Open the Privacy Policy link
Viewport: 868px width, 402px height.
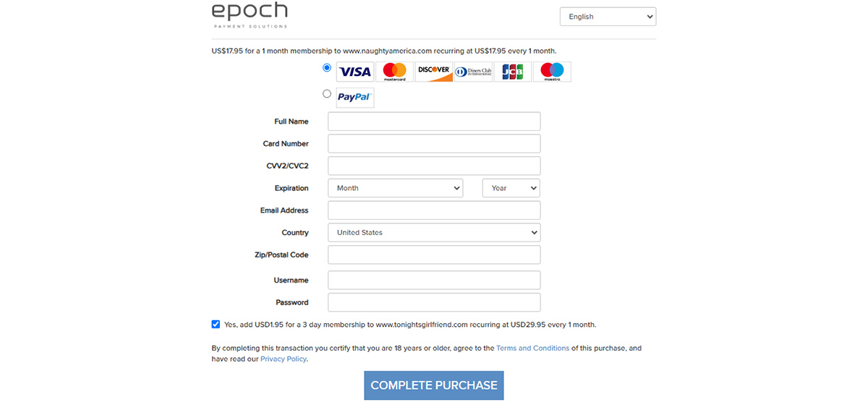(x=283, y=359)
